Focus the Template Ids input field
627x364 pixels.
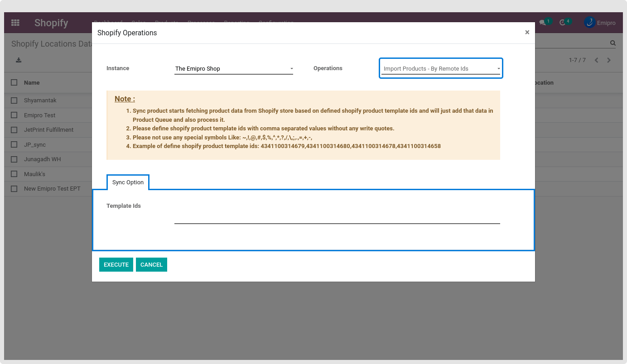click(x=337, y=218)
